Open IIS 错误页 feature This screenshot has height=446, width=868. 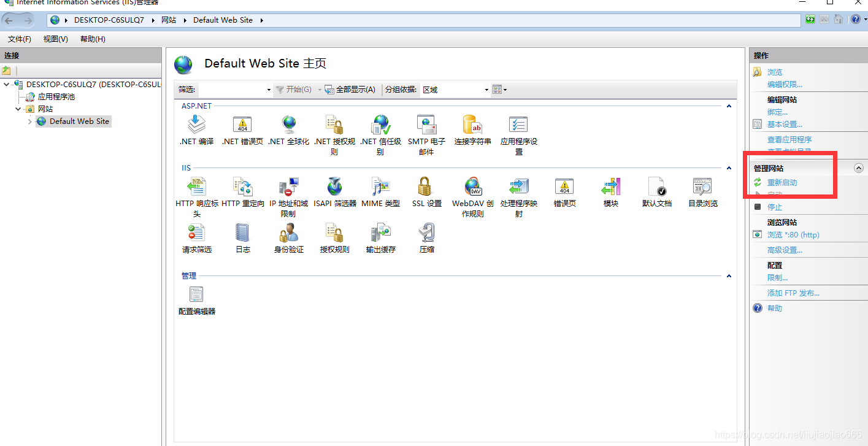tap(564, 192)
